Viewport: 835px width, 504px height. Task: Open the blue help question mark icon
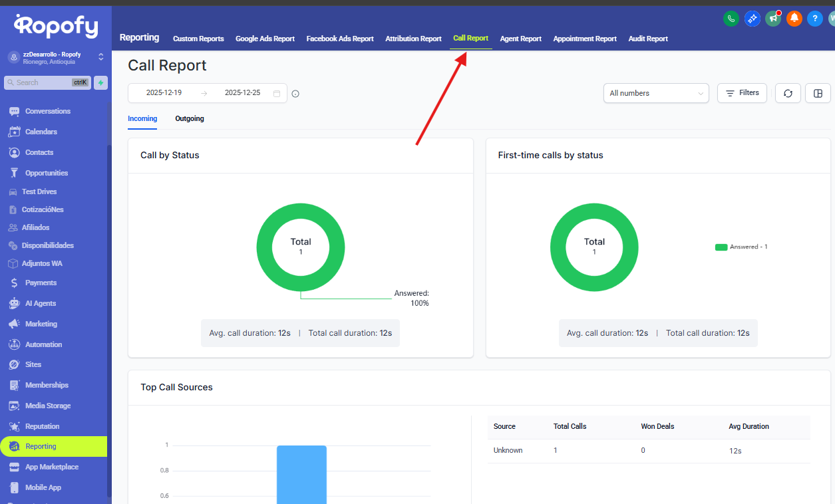[815, 19]
